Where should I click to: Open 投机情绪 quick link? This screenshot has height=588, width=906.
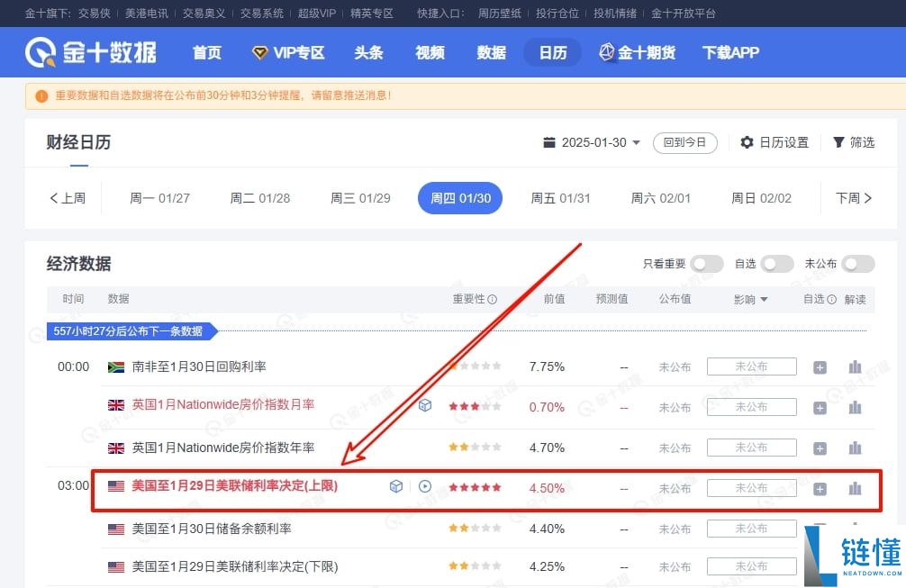click(x=615, y=14)
